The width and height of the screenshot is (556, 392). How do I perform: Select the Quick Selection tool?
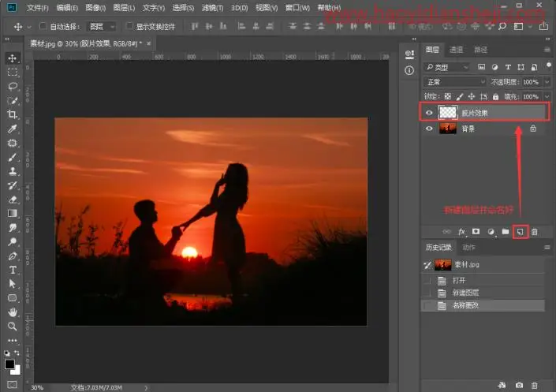(x=13, y=100)
